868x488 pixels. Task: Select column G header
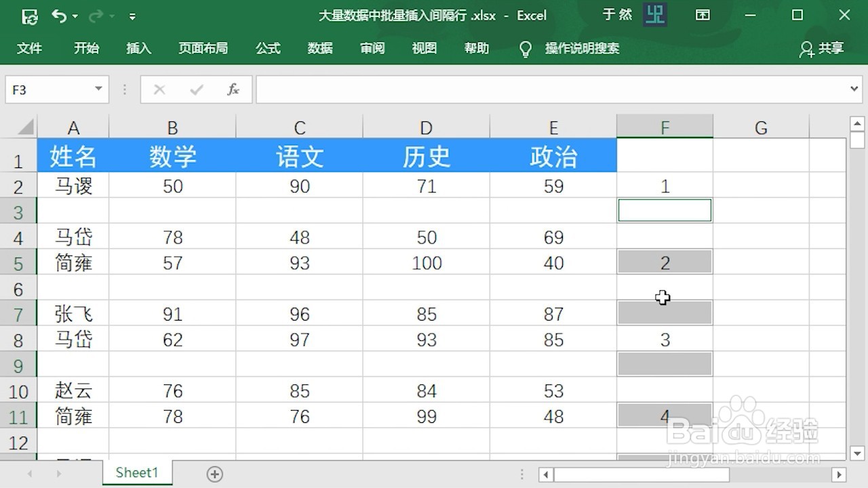coord(761,127)
